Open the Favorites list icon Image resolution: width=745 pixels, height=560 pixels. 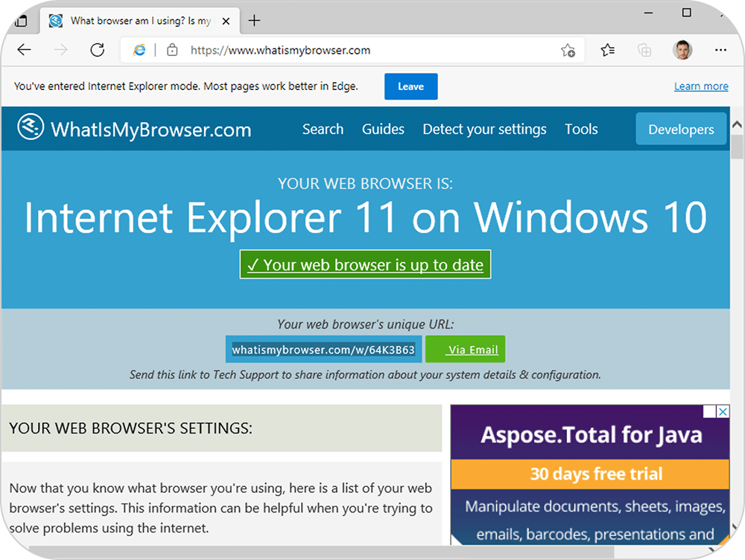click(x=607, y=49)
